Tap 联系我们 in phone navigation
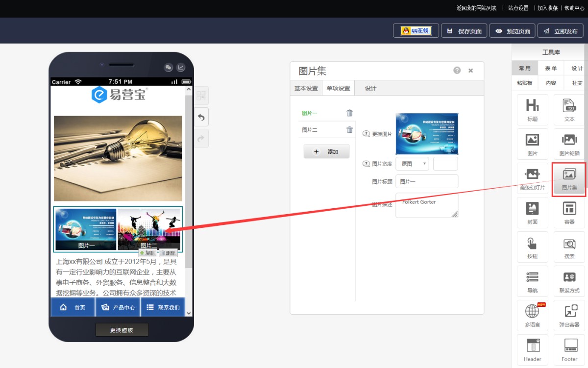This screenshot has height=368, width=588. pos(163,307)
